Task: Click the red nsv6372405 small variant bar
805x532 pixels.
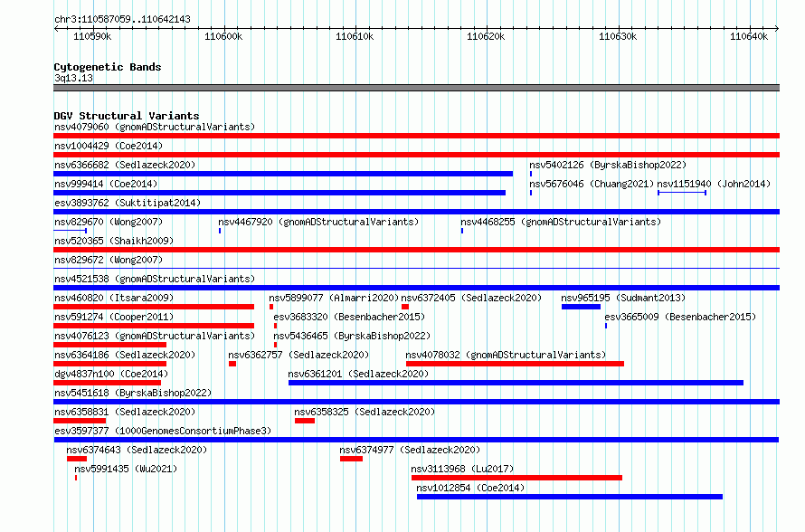Action: (405, 307)
